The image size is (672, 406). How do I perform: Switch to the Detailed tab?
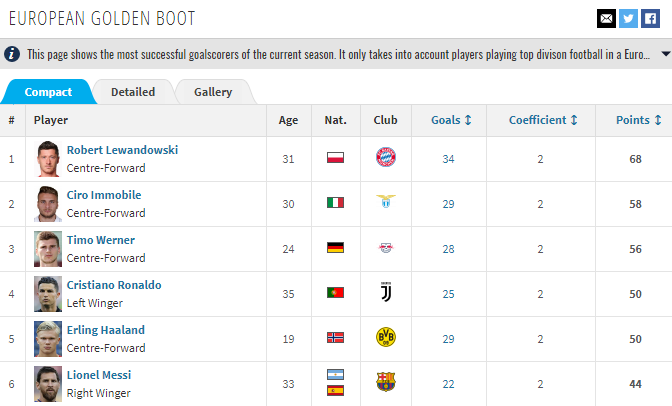click(x=133, y=92)
